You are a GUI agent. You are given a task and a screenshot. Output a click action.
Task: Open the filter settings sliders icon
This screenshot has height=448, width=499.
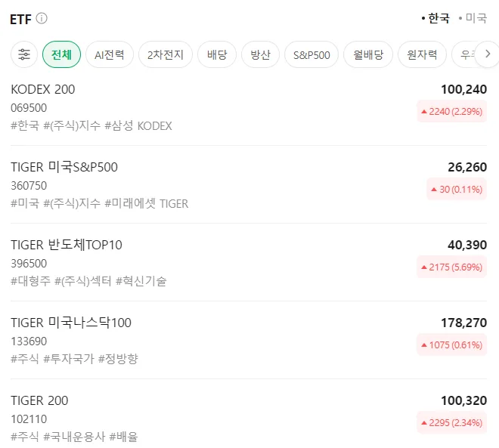[x=24, y=54]
